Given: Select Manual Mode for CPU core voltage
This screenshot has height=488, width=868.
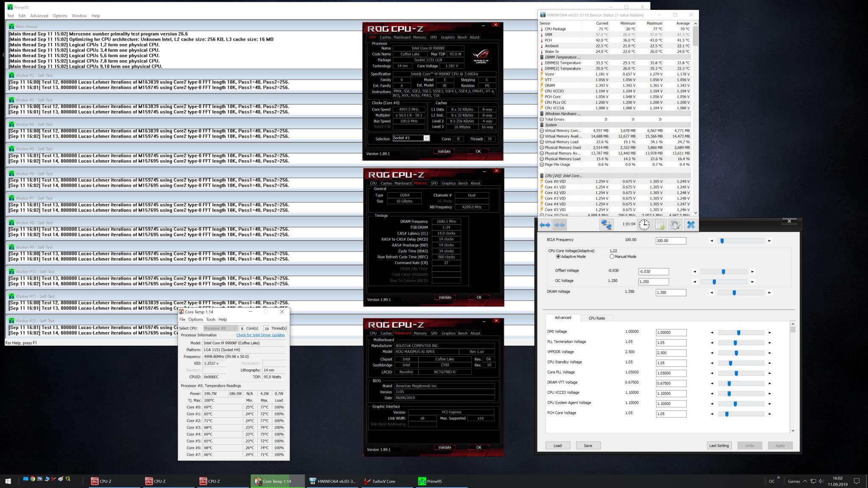Looking at the screenshot, I should click(x=612, y=256).
